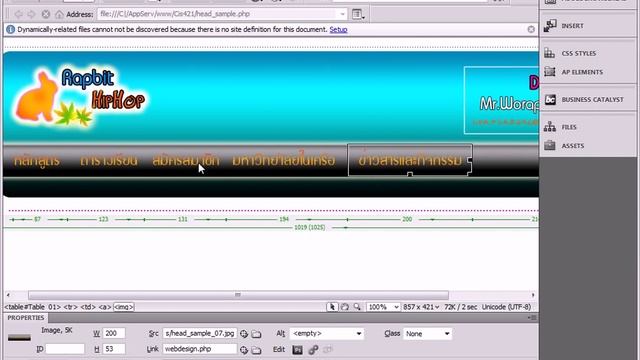Click the Edit image in external editor icon
Viewport: 640px width, 360px height.
coord(298,349)
